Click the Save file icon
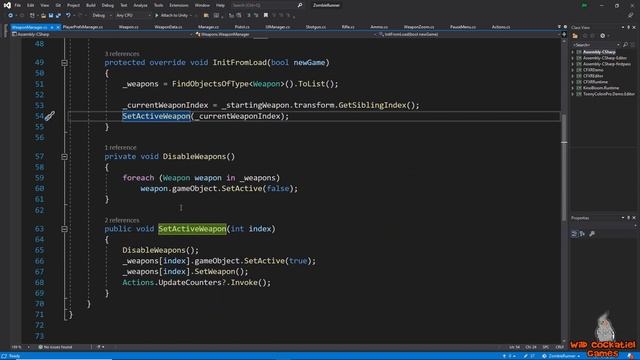 point(51,16)
